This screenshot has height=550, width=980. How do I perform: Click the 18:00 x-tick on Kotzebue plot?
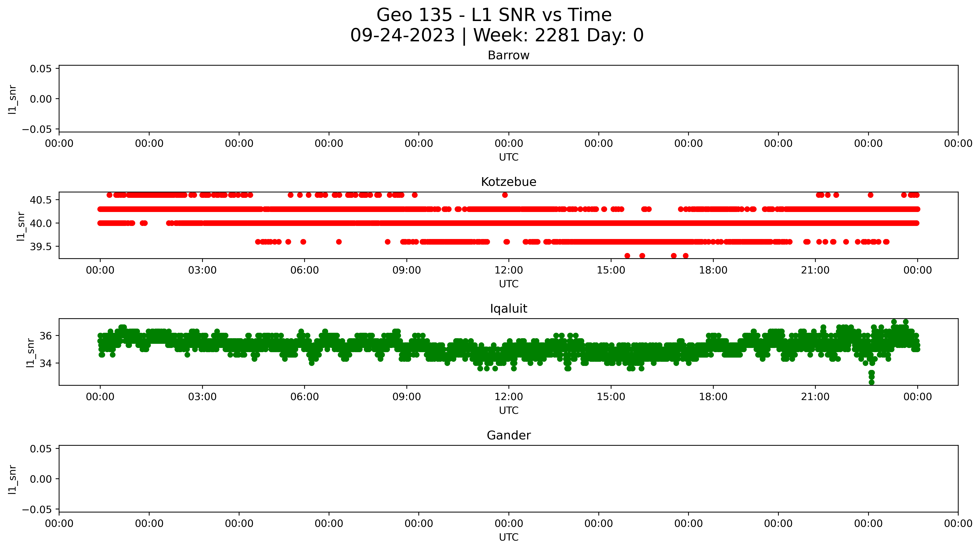(713, 270)
